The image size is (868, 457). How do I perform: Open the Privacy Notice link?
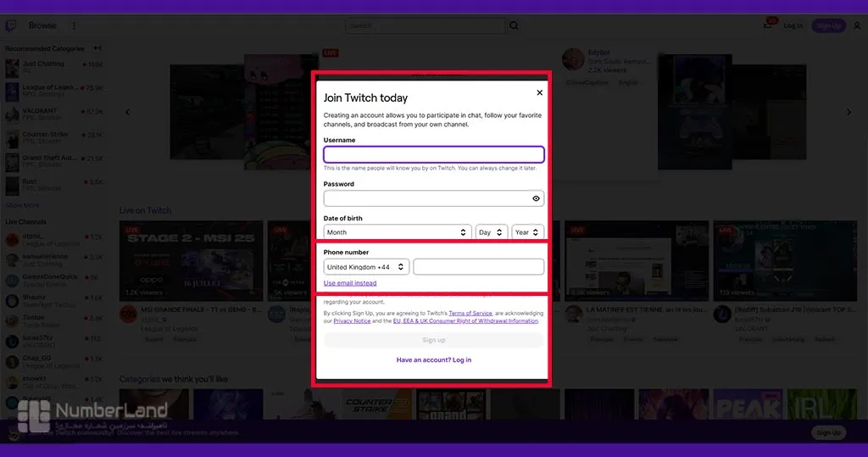(x=352, y=320)
